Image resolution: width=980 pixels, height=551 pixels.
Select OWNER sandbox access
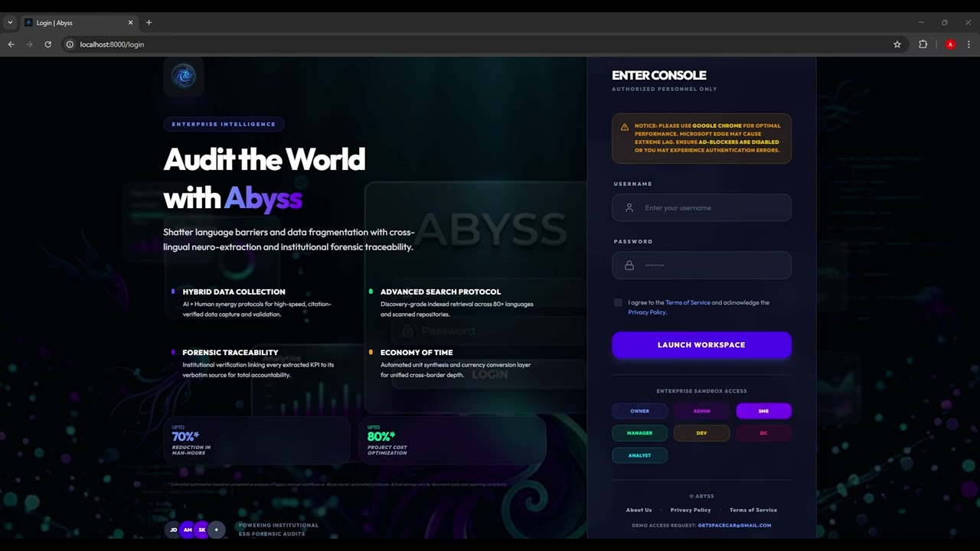639,411
